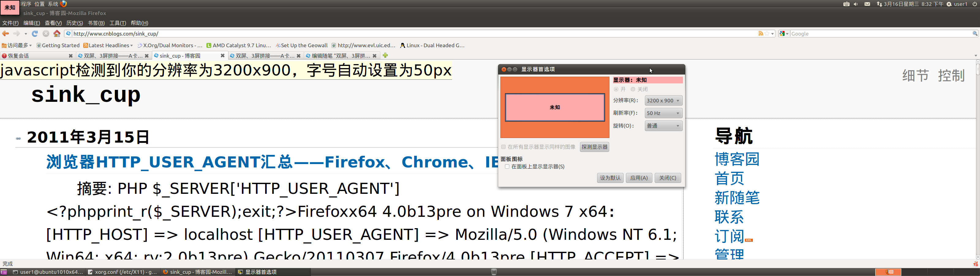Click the Firefox forward arrow
The height and width of the screenshot is (276, 980).
click(x=16, y=33)
